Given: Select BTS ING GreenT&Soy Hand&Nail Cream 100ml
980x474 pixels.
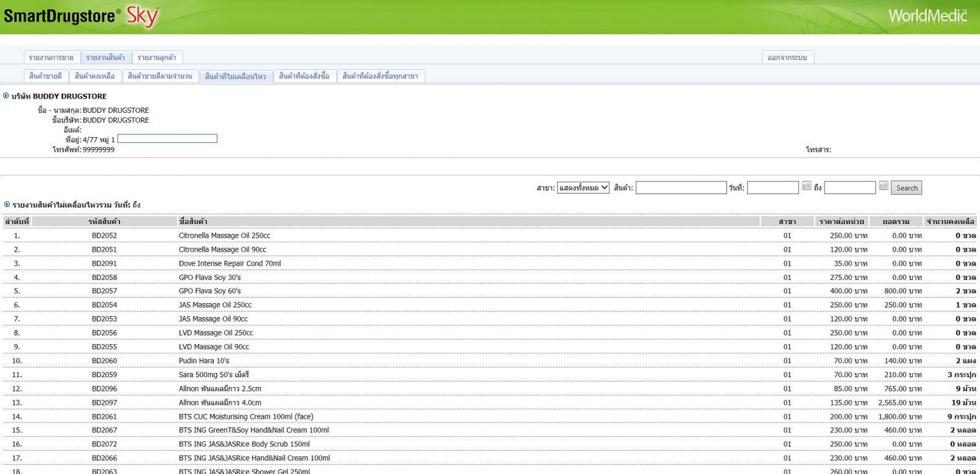Looking at the screenshot, I should tap(254, 430).
